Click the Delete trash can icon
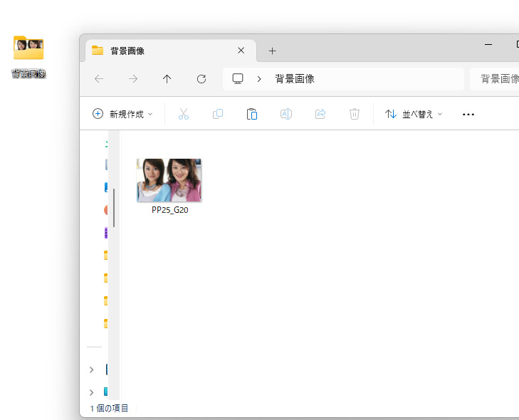Image resolution: width=519 pixels, height=420 pixels. click(354, 114)
